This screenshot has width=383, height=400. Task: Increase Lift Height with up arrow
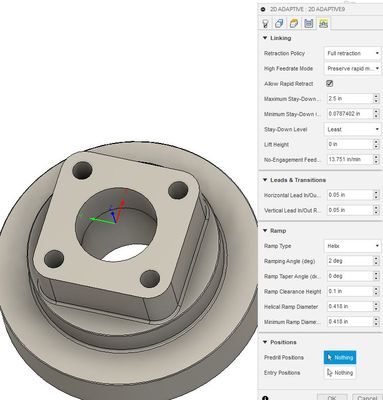click(376, 142)
